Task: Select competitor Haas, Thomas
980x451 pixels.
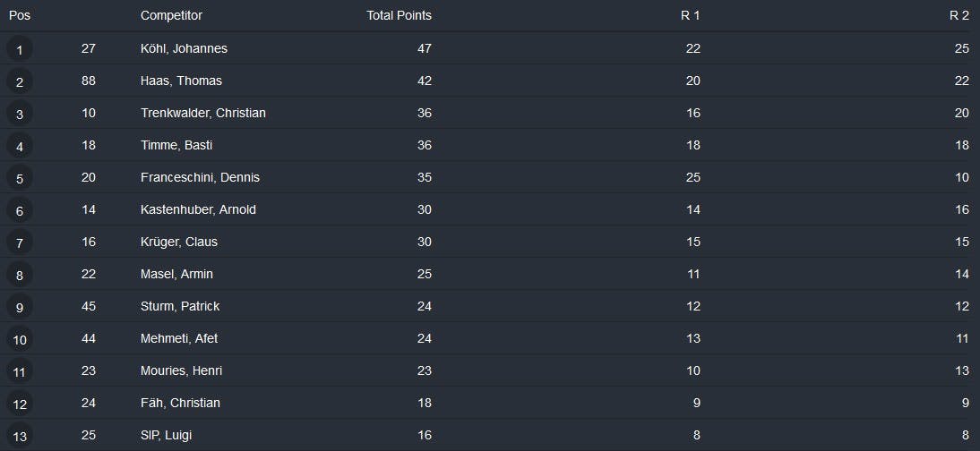Action: pos(181,81)
